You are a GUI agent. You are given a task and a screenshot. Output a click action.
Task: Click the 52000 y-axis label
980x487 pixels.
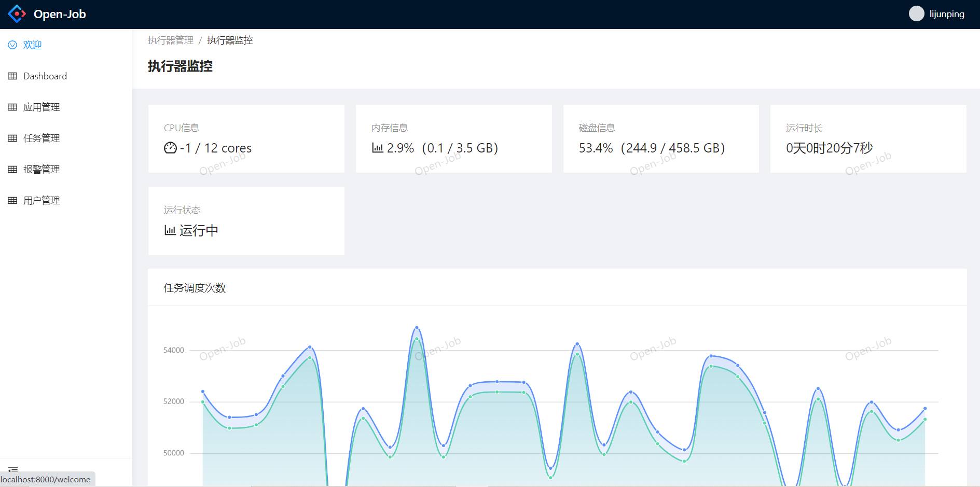tap(174, 401)
